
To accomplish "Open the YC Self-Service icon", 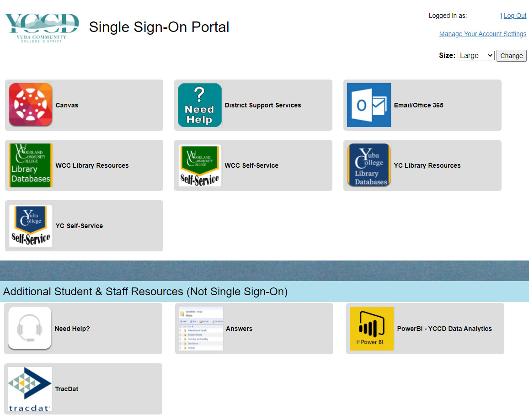I will 31,226.
